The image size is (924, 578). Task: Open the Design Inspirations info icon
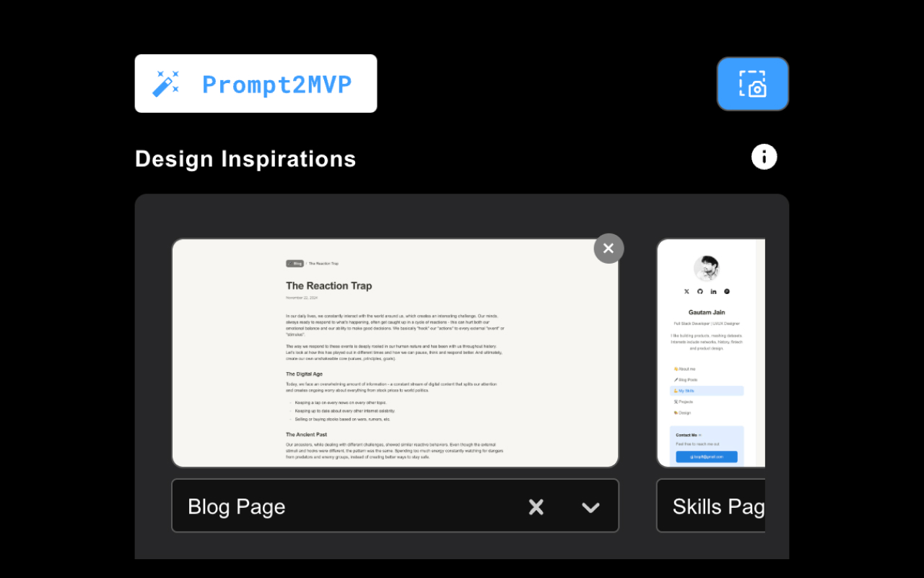(764, 157)
